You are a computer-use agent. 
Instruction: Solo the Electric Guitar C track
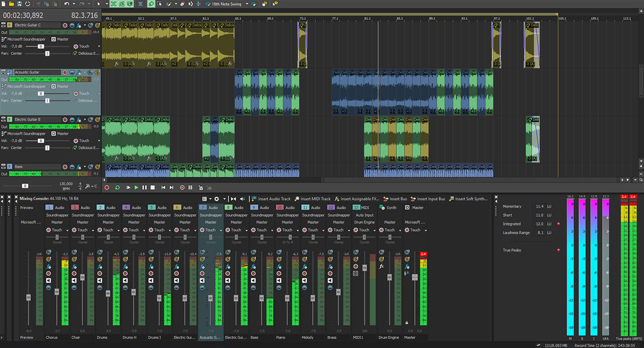click(x=97, y=25)
